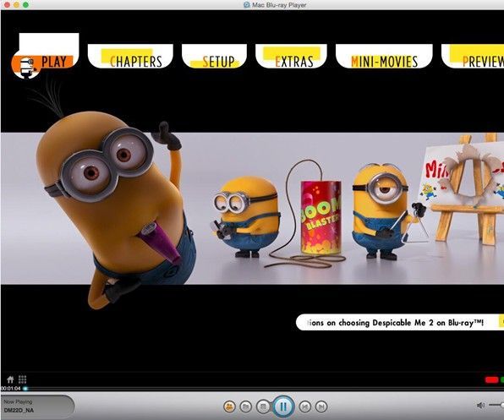
Task: Open the CHAPTERS menu tab
Action: point(130,57)
